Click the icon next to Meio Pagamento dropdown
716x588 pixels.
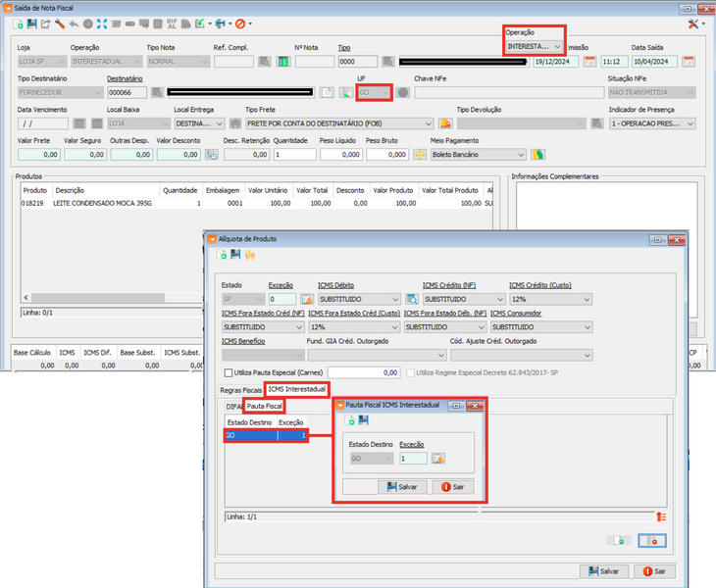[537, 154]
